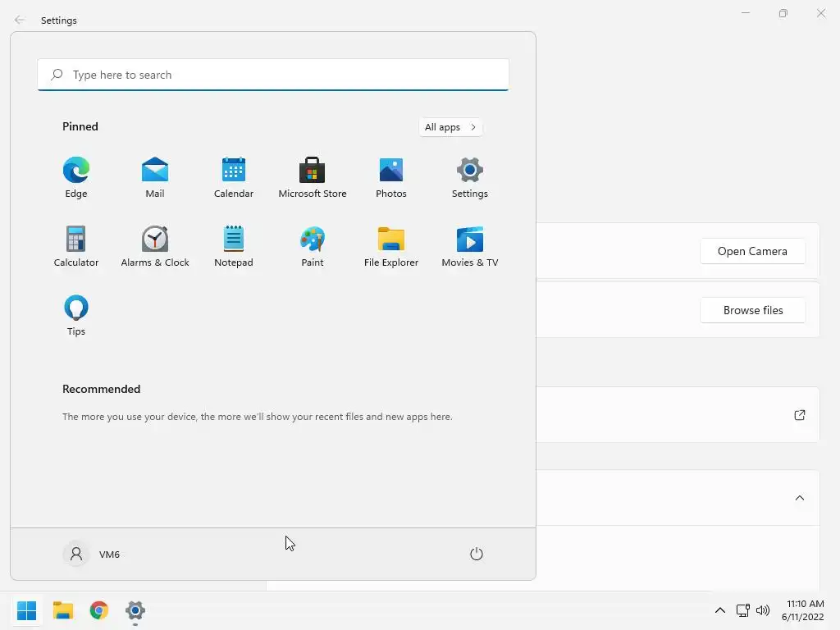840x630 pixels.
Task: Collapse the expanded section chevron in Settings
Action: 799,498
